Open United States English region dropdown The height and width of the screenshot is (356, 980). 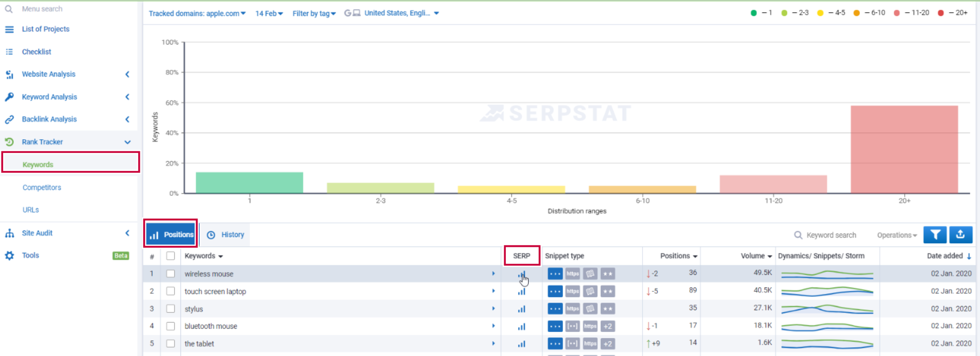point(401,13)
